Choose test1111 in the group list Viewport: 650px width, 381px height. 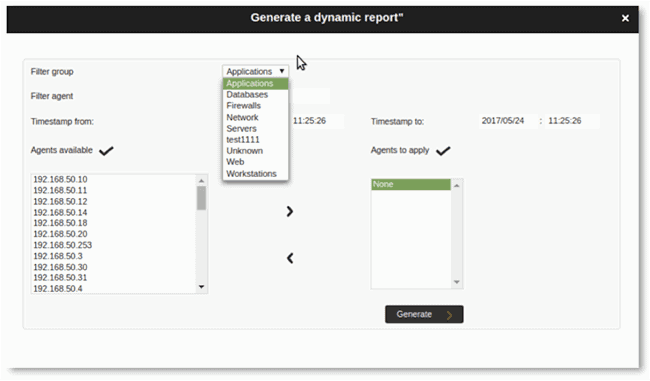255,140
